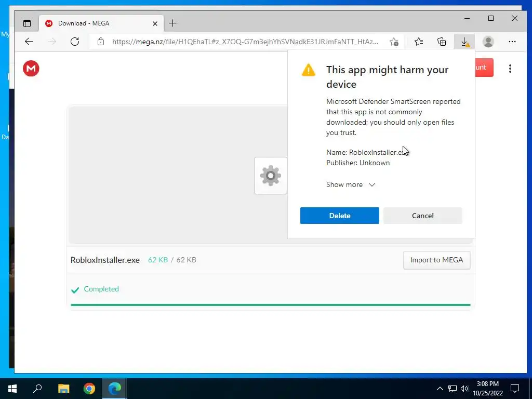Open the taskbar clock and date
Screen dimensions: 532x399
point(487,389)
